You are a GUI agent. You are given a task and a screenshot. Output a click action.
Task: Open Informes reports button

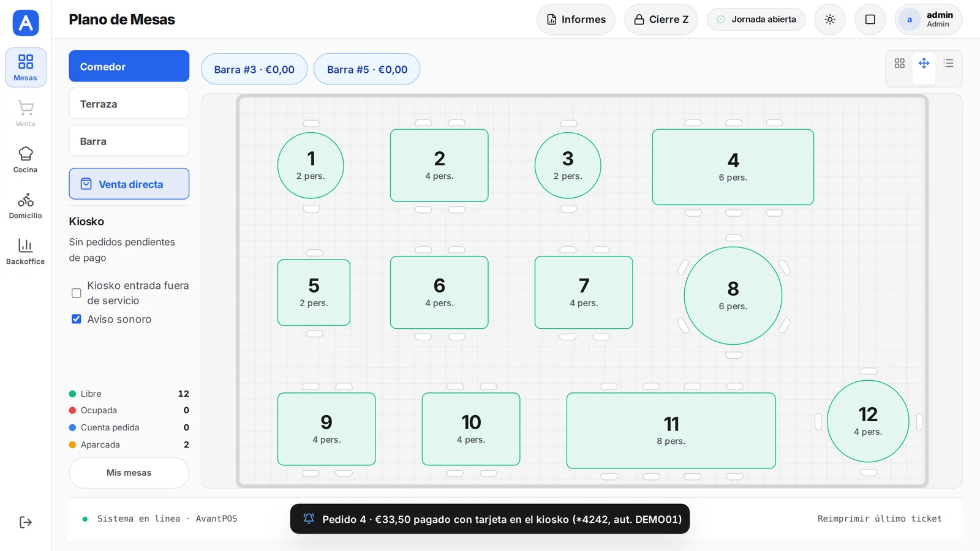pos(576,20)
